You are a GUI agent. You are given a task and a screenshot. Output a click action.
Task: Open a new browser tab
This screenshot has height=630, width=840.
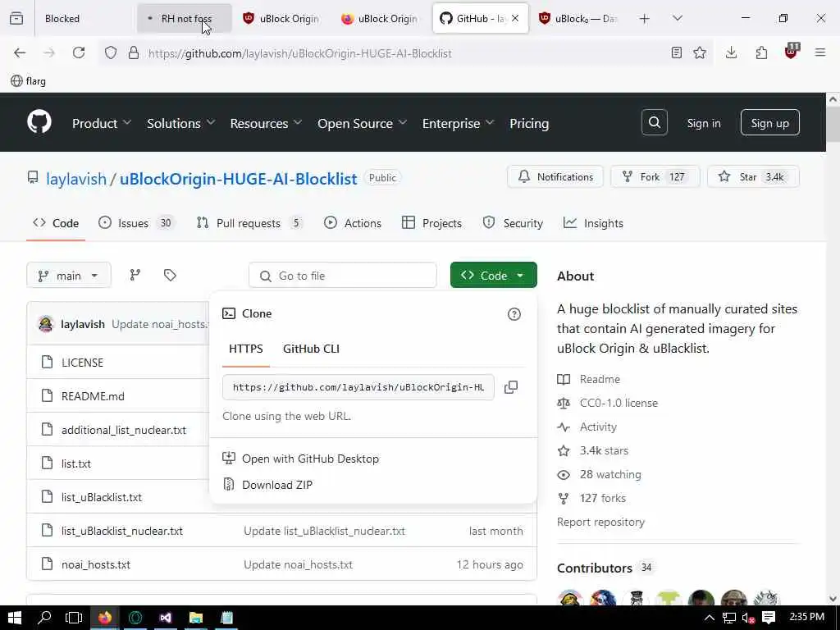tap(645, 19)
